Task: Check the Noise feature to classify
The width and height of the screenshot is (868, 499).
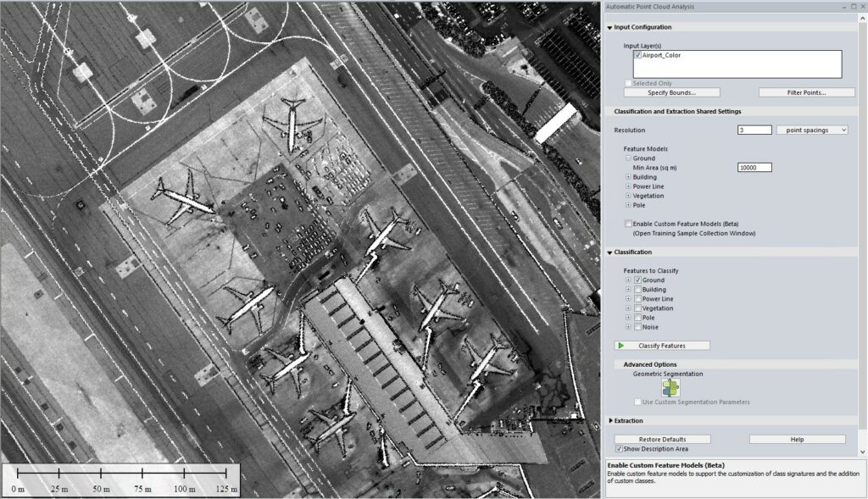Action: pos(637,328)
